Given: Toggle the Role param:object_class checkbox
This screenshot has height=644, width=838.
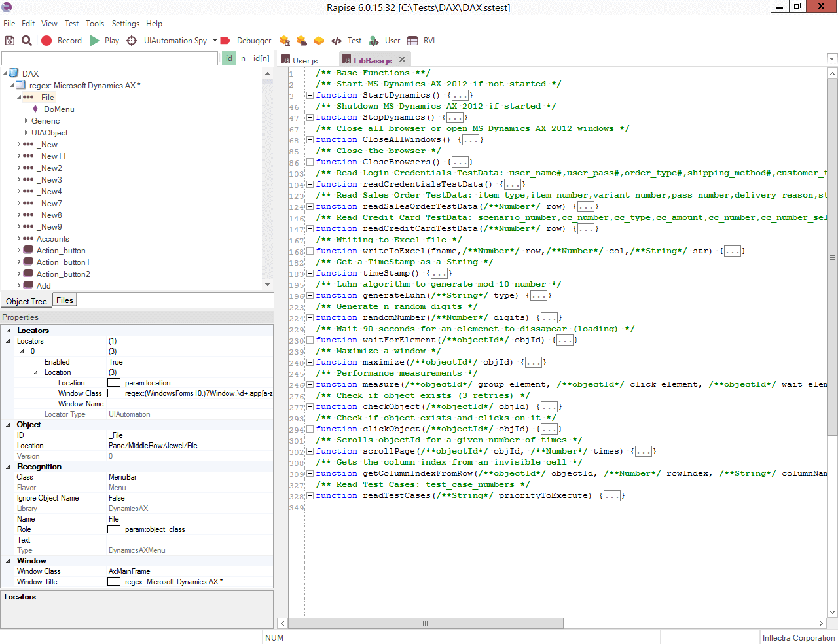Looking at the screenshot, I should pyautogui.click(x=114, y=529).
